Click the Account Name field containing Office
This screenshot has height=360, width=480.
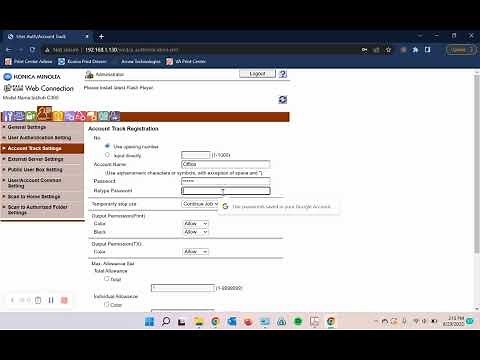[226, 164]
